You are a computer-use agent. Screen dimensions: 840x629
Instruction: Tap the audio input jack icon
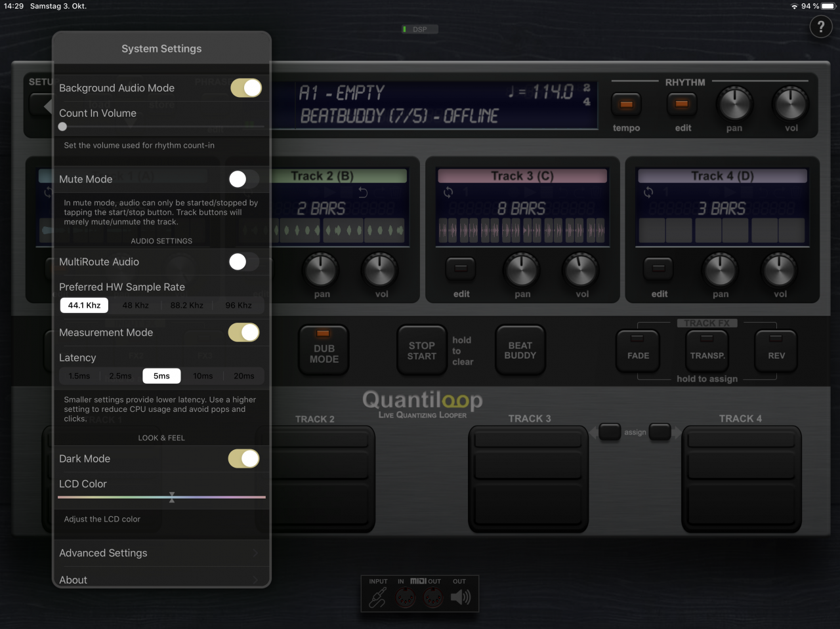(378, 597)
